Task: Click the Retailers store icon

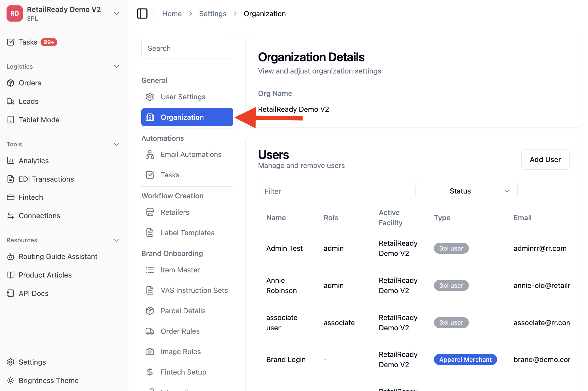Action: point(150,212)
